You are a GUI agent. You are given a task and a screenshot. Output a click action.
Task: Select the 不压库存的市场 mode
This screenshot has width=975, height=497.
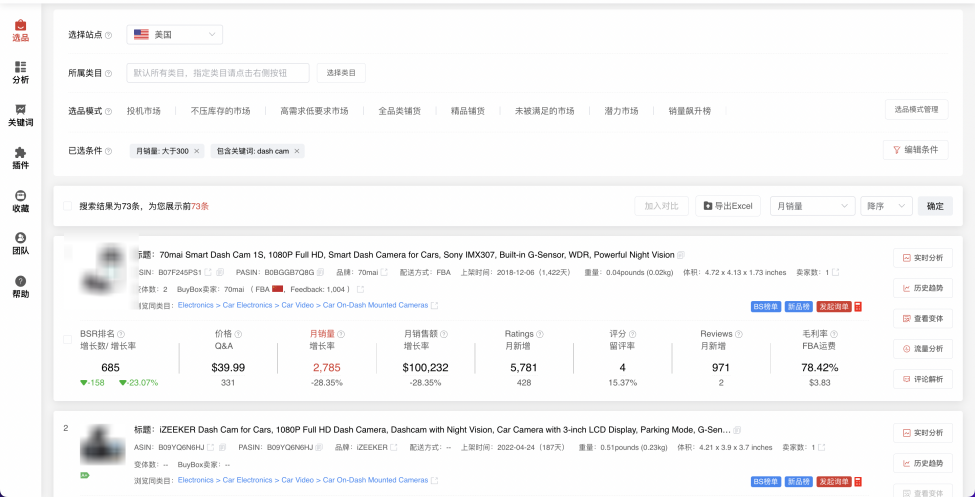[x=221, y=111]
